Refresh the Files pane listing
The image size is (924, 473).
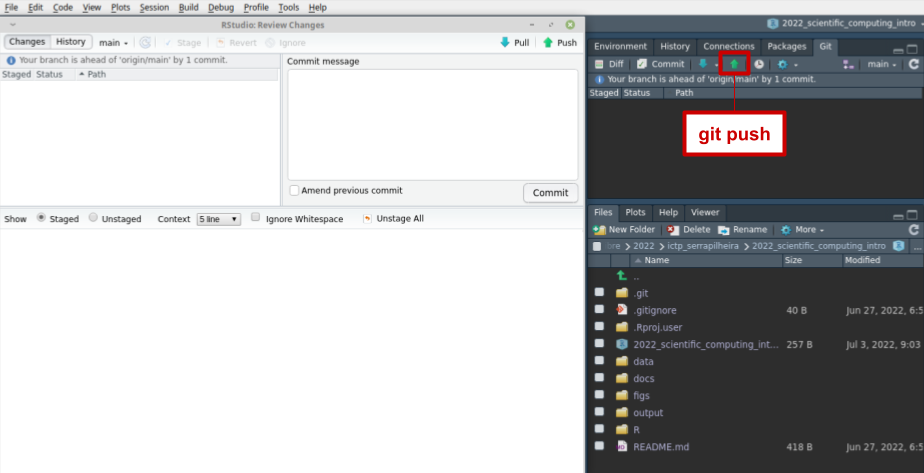pos(913,229)
